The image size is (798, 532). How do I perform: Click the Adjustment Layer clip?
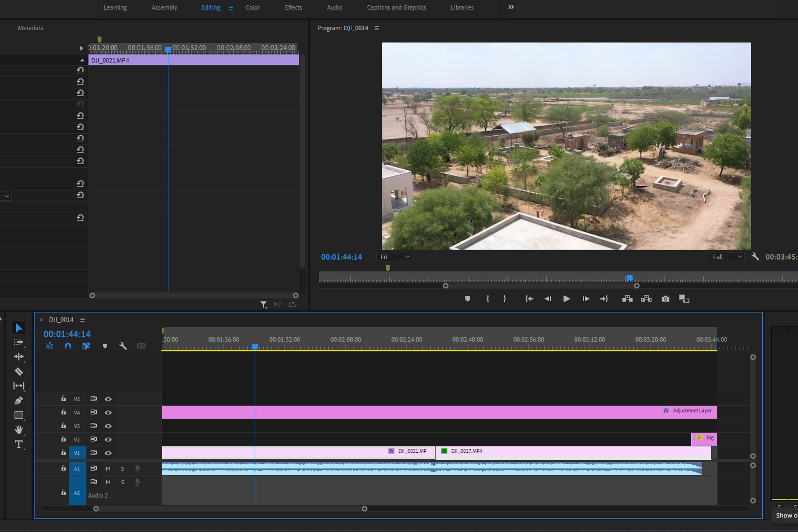pos(441,412)
